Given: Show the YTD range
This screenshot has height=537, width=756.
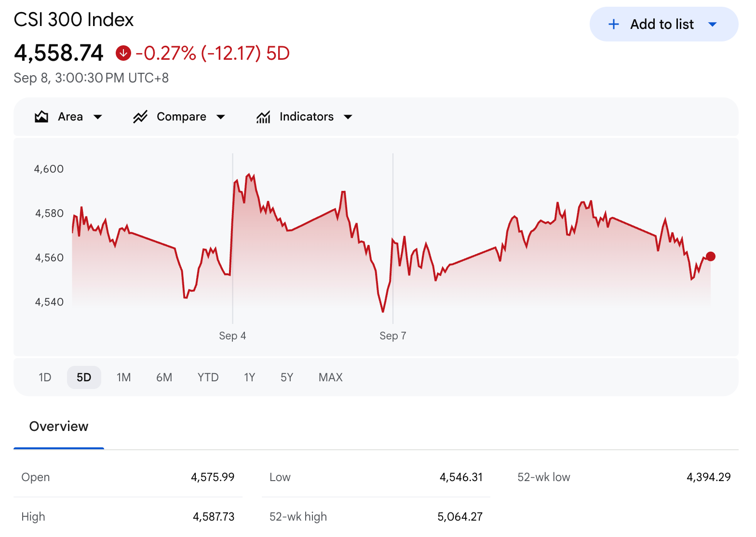Looking at the screenshot, I should click(208, 377).
